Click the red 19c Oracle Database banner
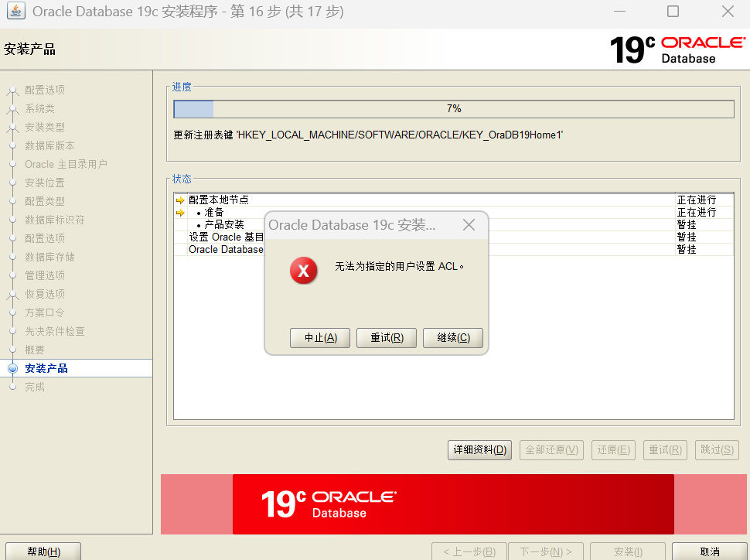 [453, 504]
